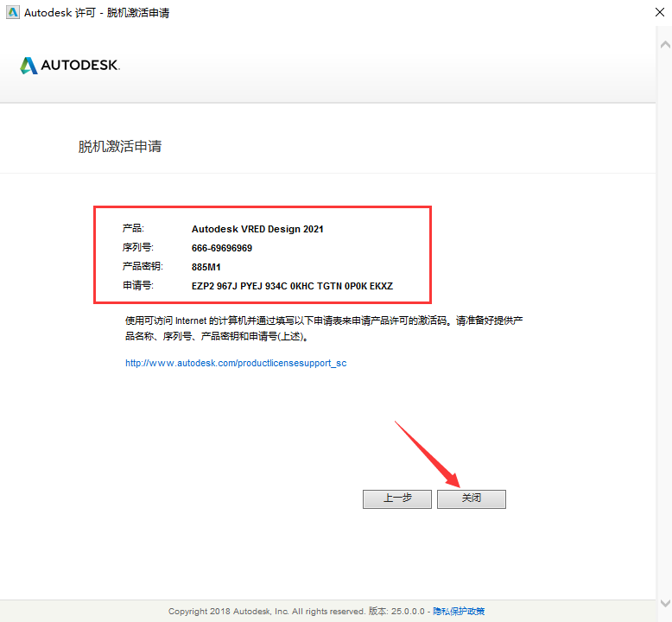Open the 隐私保护政策 privacy policy link
The height and width of the screenshot is (622, 672).
(459, 611)
